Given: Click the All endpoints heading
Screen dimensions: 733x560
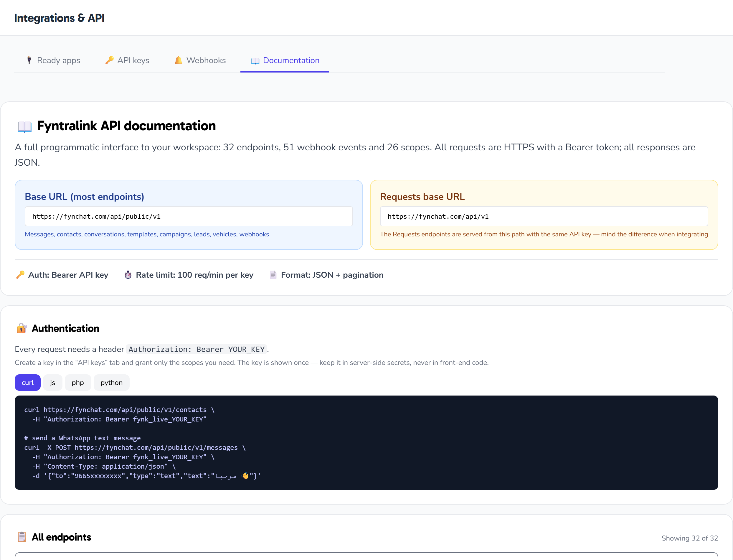Looking at the screenshot, I should click(62, 537).
